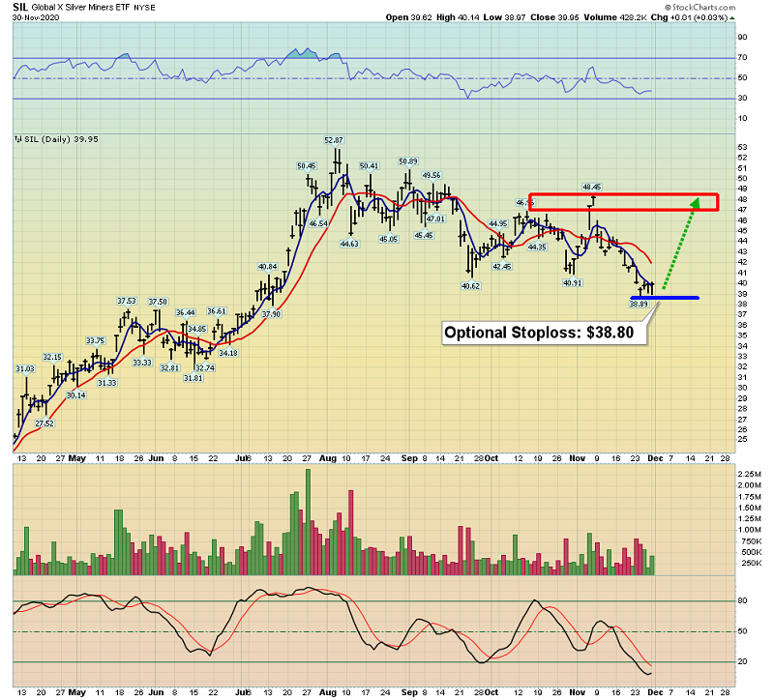
Task: Click the tall red August volume bar
Action: tap(351, 533)
